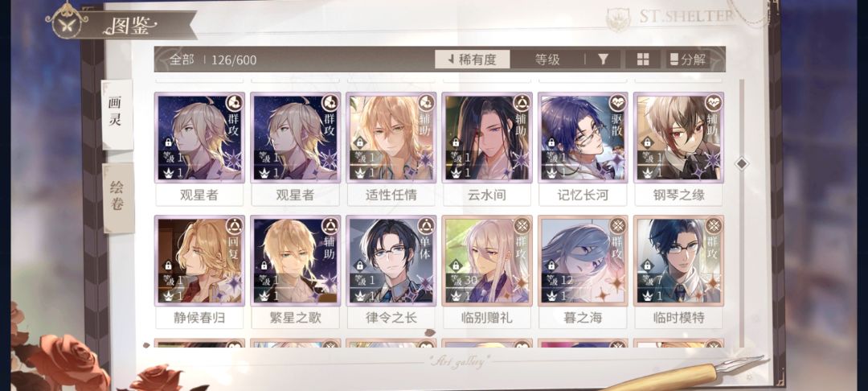Image resolution: width=868 pixels, height=391 pixels.
Task: Click the 临时模特 name label
Action: pyautogui.click(x=678, y=318)
